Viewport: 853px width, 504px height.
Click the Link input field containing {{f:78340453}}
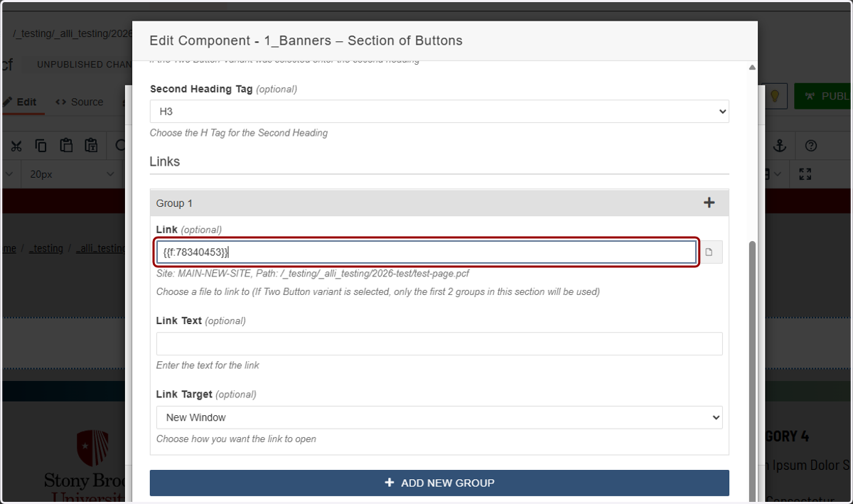click(x=426, y=252)
